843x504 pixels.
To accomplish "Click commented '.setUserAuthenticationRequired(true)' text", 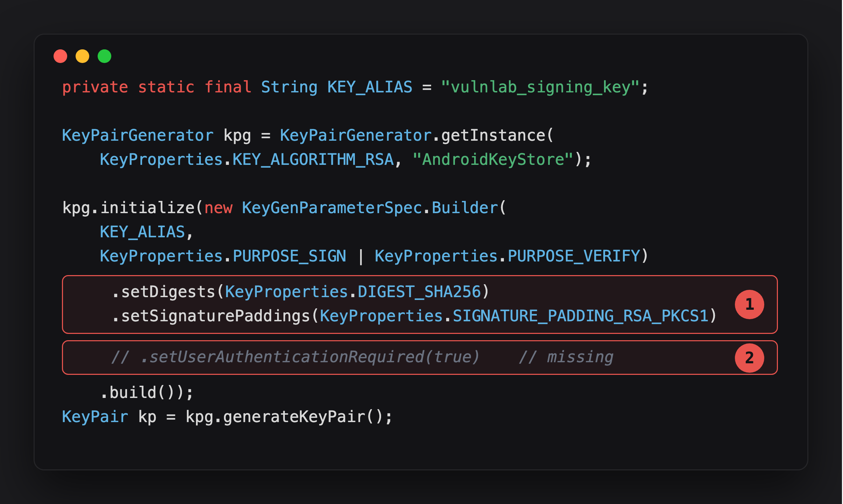I will click(x=310, y=357).
